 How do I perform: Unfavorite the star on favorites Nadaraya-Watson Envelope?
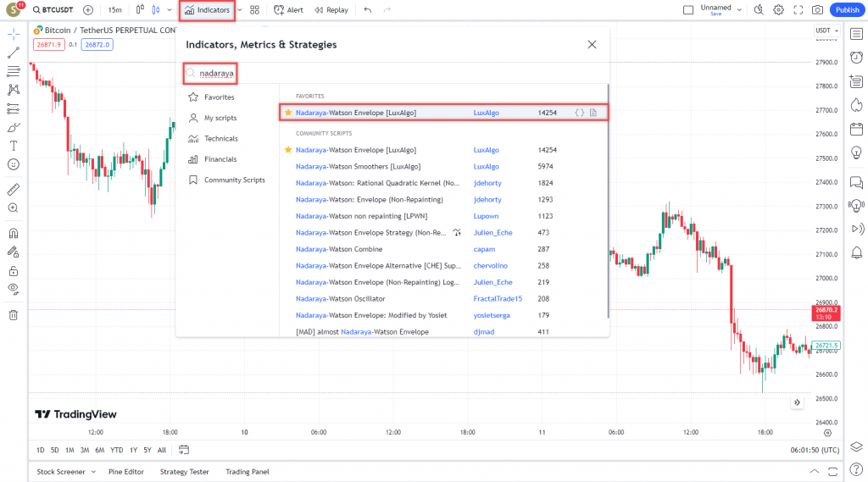288,113
